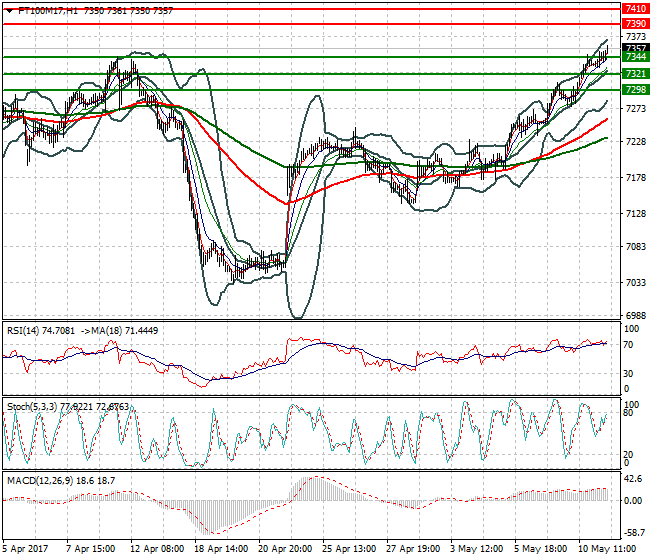Click the 10 May 11:00 time label
Screen dimensions: 660x560
coord(607,549)
